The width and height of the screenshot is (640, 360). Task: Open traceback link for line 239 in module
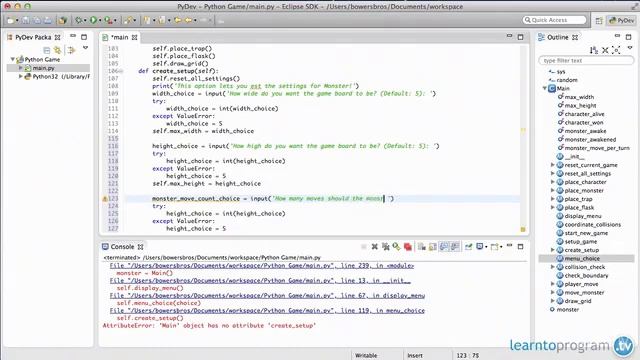(x=262, y=266)
